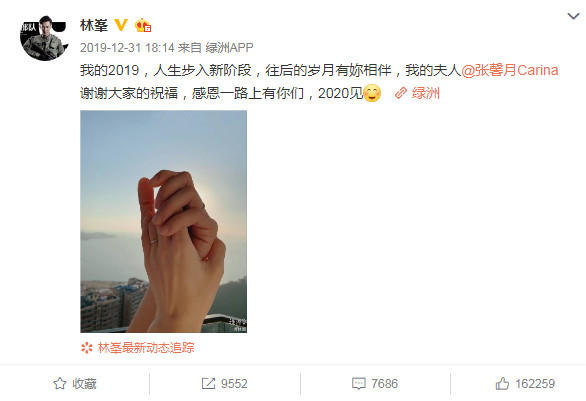Screen dimensions: 586x401
Task: Enlarge the hands photo in the post
Action: [x=163, y=221]
